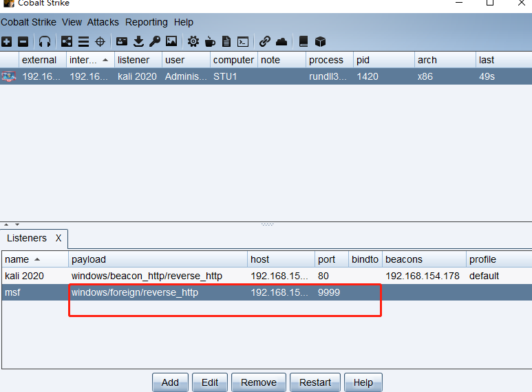The image size is (532, 392).
Task: Collapse top pane with split-pane up arrow
Action: pyautogui.click(x=6, y=224)
